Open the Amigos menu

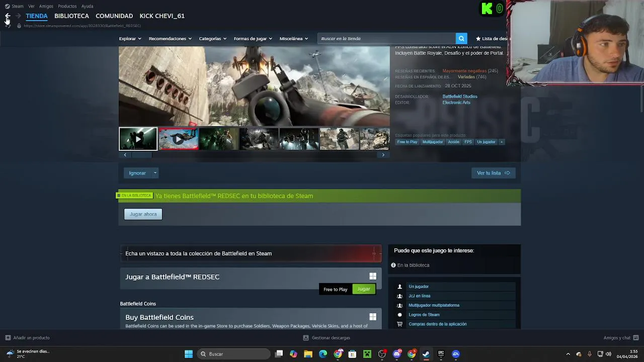point(46,6)
